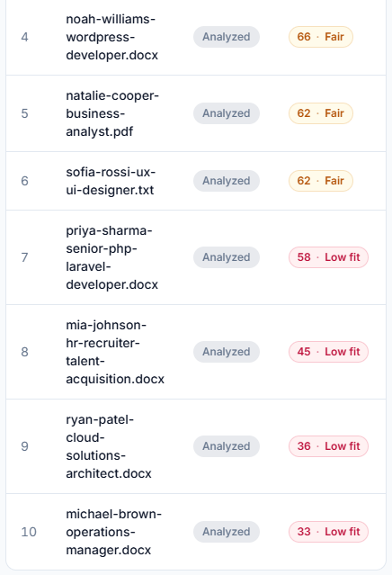The width and height of the screenshot is (392, 575).
Task: Click the 62 Fair badge for natalie-cooper
Action: [321, 113]
